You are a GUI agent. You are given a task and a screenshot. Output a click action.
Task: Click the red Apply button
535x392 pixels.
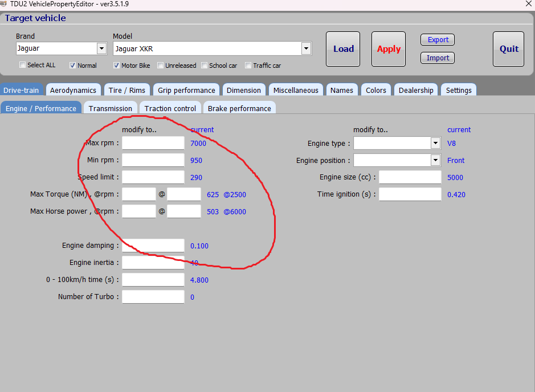point(389,49)
